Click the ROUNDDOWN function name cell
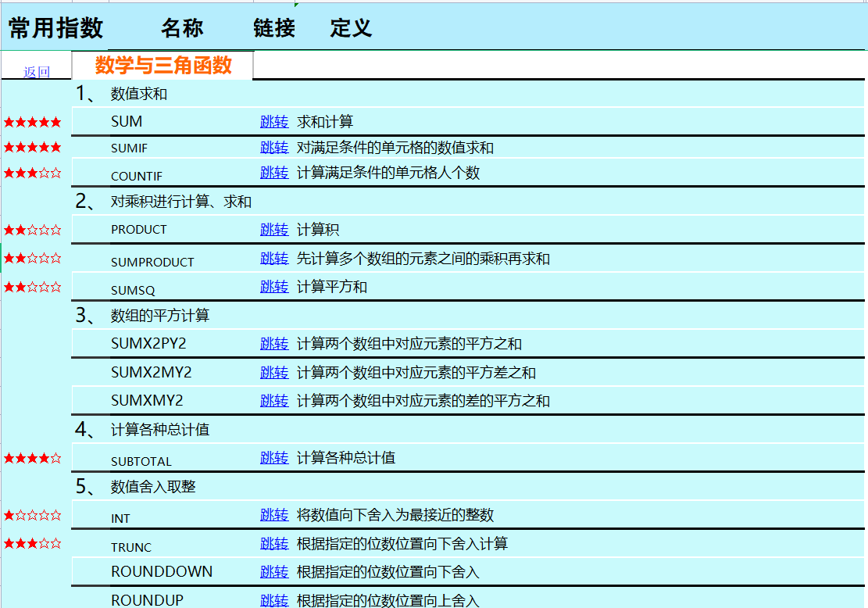 coord(161,571)
